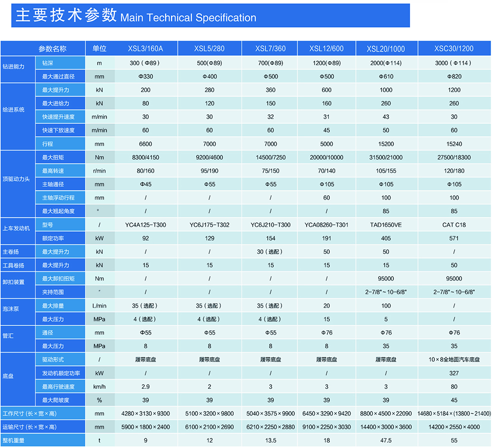Click the '上车发动机' category label

click(16, 229)
